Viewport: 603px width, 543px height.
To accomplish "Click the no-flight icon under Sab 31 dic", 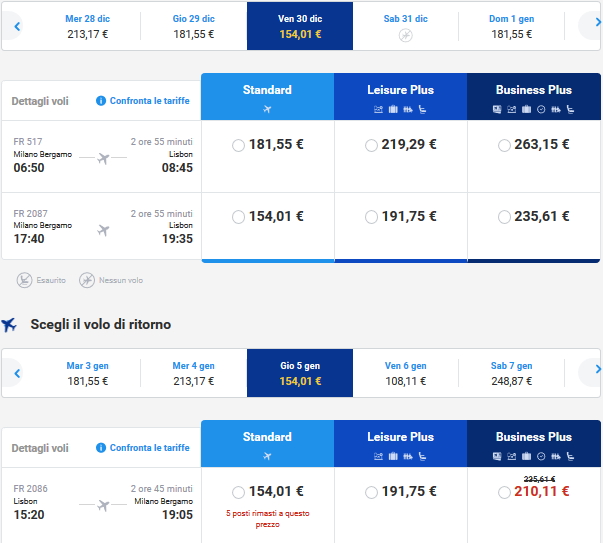I will point(405,35).
